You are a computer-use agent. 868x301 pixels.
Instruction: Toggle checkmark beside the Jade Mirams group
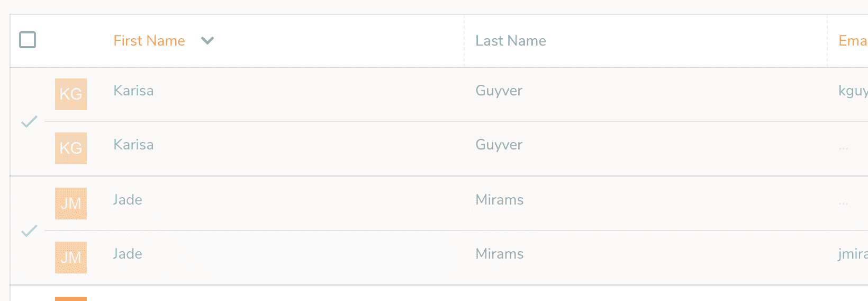coord(29,231)
